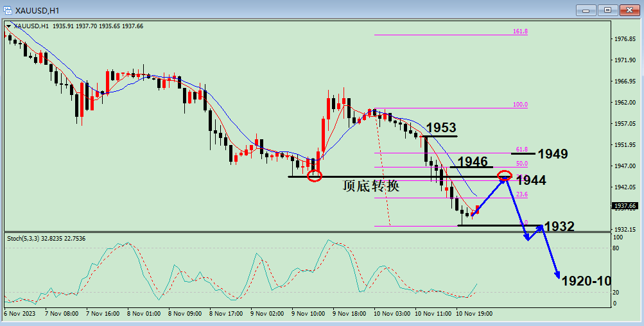The width and height of the screenshot is (644, 326).
Task: Click the 9 Nov 10:00 time axis label
Action: [x=308, y=314]
